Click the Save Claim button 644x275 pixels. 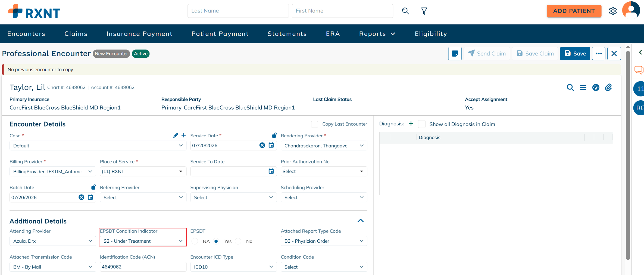(535, 54)
